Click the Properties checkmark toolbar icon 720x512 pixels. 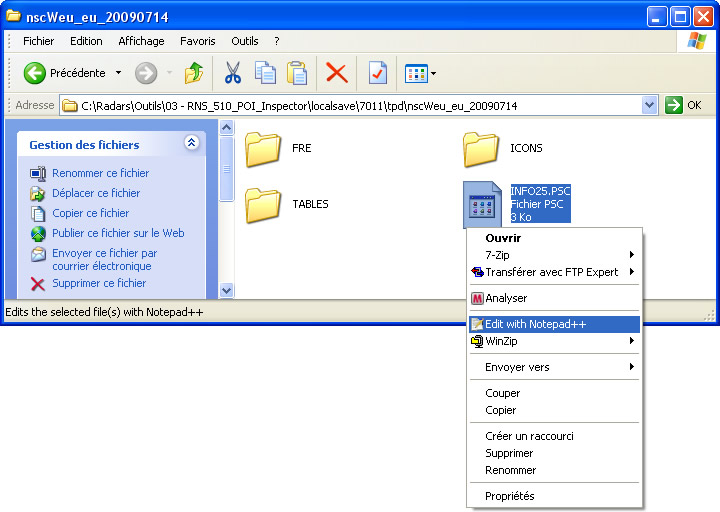(377, 73)
